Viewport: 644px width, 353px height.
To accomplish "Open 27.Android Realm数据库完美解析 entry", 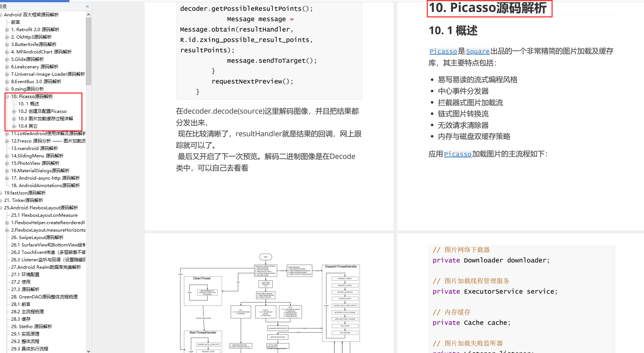I will (46, 267).
